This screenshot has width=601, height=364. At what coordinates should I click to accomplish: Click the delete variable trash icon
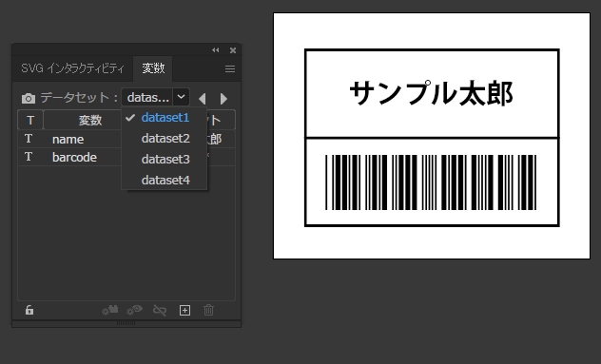pos(208,310)
